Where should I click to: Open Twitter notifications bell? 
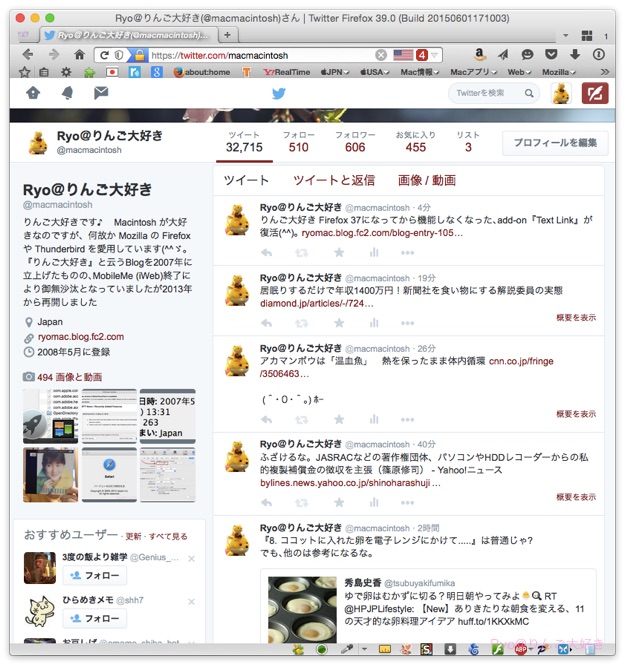pyautogui.click(x=67, y=93)
